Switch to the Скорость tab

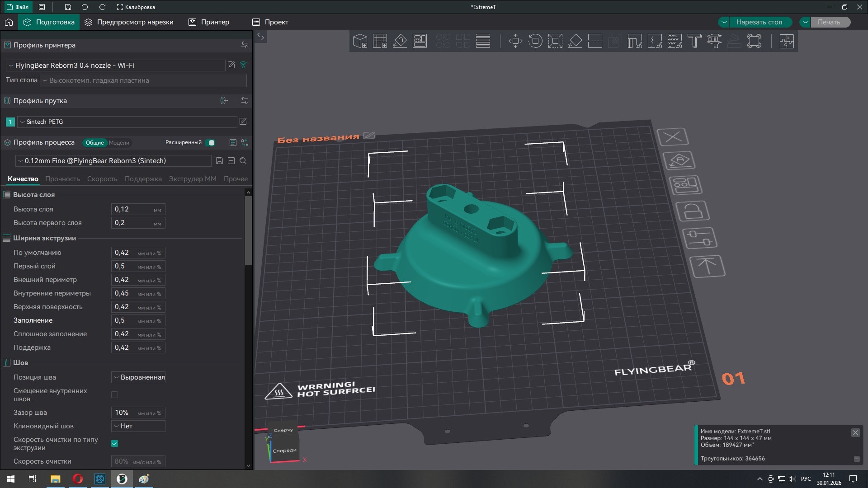[102, 179]
